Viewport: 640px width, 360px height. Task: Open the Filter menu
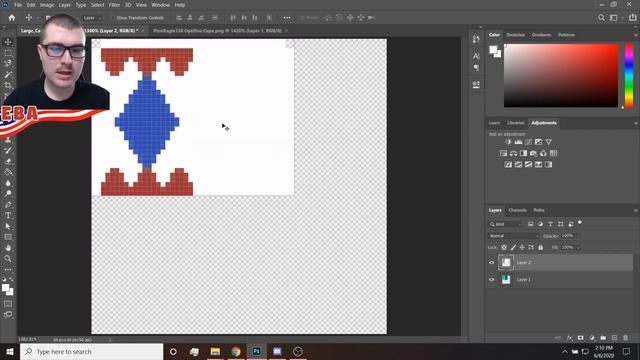click(x=114, y=5)
